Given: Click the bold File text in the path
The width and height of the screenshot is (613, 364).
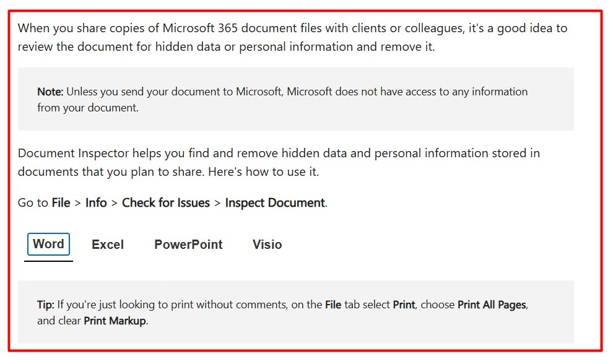Looking at the screenshot, I should tap(61, 202).
